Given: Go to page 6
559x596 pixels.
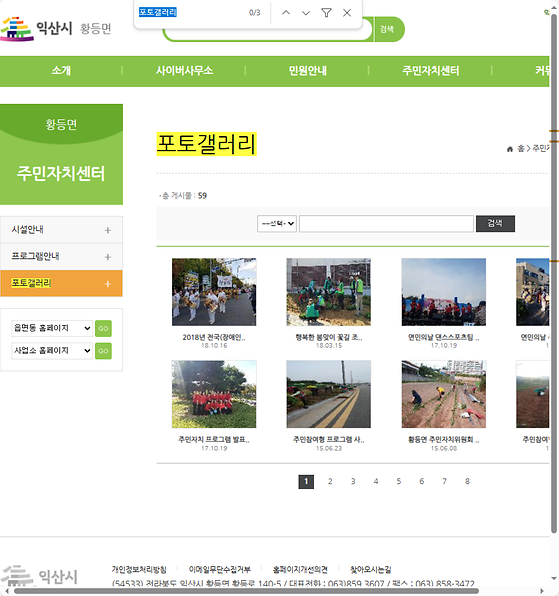Looking at the screenshot, I should 421,482.
